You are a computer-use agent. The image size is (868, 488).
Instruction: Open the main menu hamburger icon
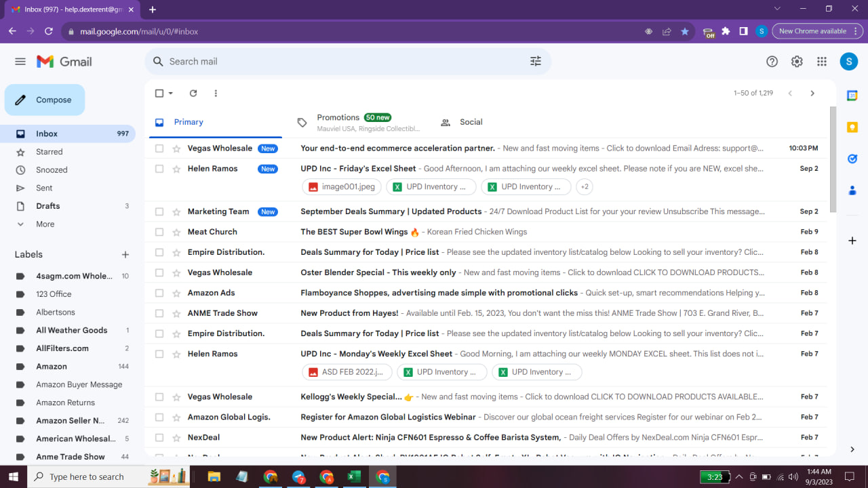(x=20, y=62)
